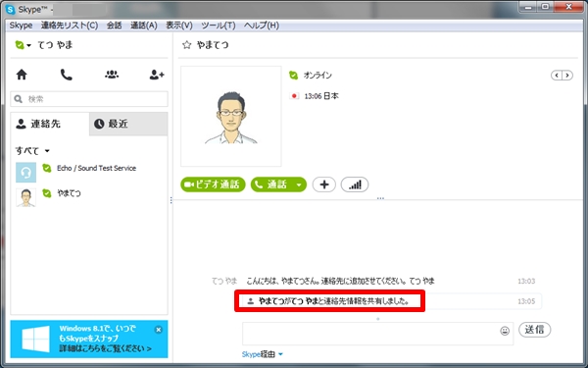Start a voice call with 通話 button
This screenshot has width=588, height=368.
271,184
